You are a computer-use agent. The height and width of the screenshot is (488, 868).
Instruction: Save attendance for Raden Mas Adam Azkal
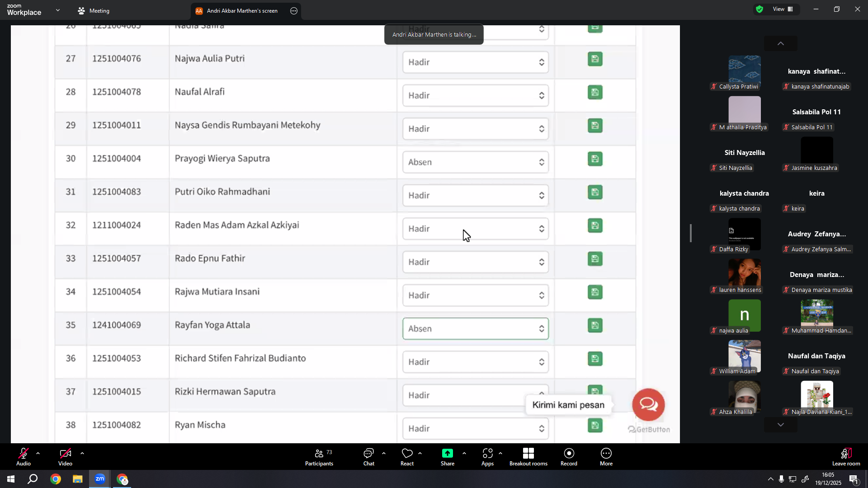(x=595, y=226)
